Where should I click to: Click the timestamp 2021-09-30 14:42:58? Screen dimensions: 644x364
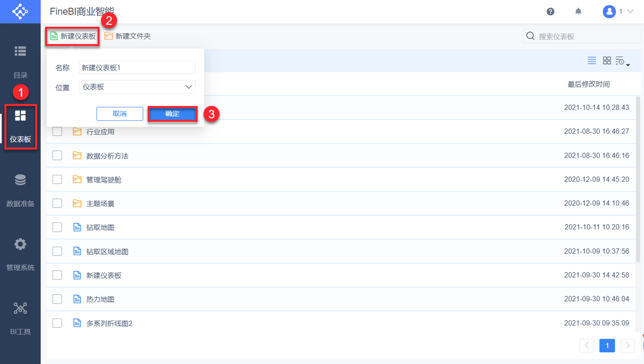point(597,275)
